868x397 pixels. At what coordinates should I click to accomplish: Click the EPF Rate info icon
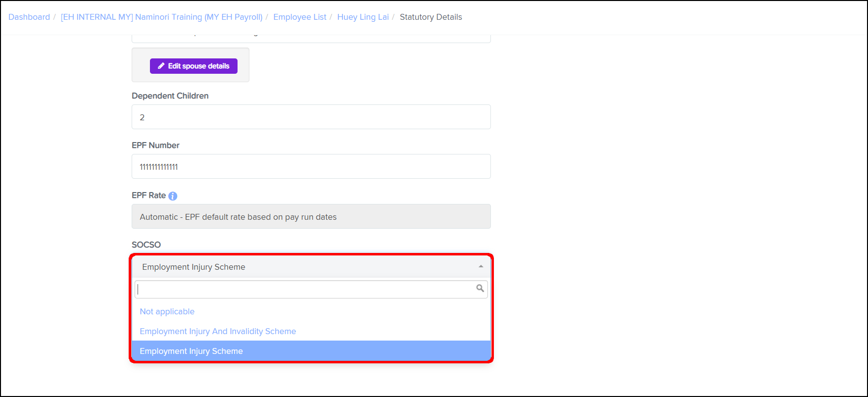173,196
